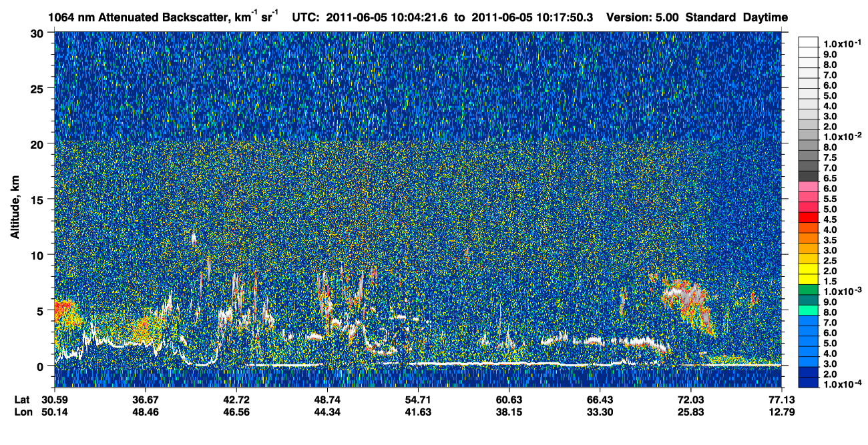The width and height of the screenshot is (868, 445).
Task: Click longitude value '25.83'
Action: [690, 412]
